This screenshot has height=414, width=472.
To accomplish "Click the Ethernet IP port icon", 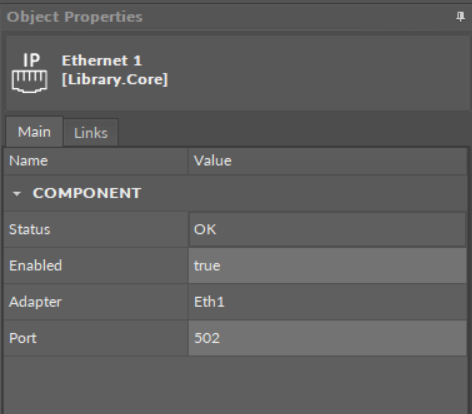I will 29,73.
